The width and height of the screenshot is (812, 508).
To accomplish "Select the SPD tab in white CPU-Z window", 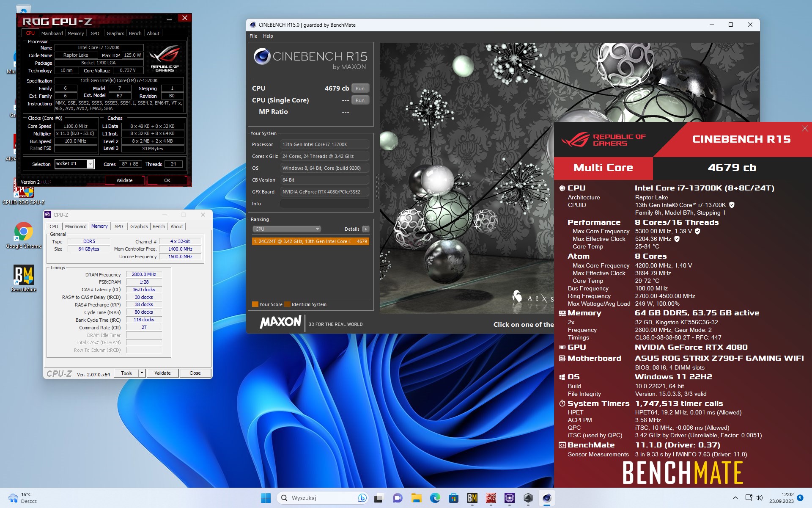I will 119,226.
